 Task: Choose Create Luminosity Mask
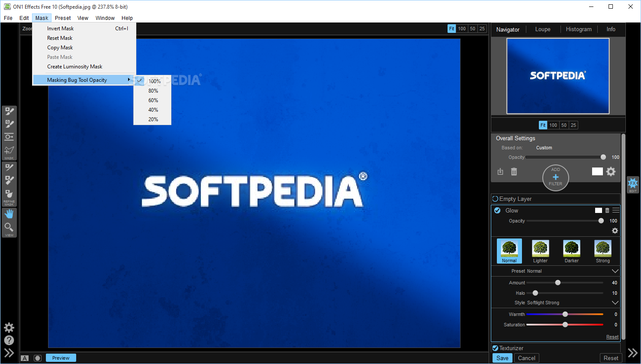[x=84, y=67]
